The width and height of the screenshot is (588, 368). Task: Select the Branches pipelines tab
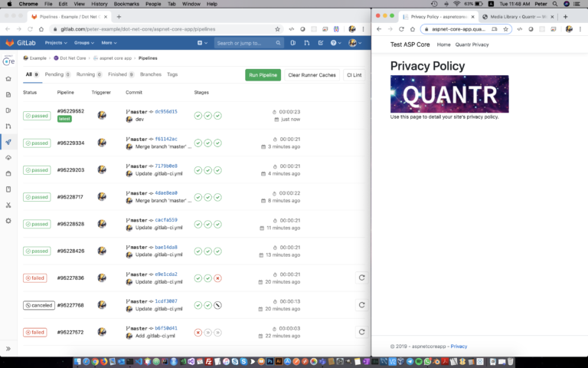click(x=151, y=74)
